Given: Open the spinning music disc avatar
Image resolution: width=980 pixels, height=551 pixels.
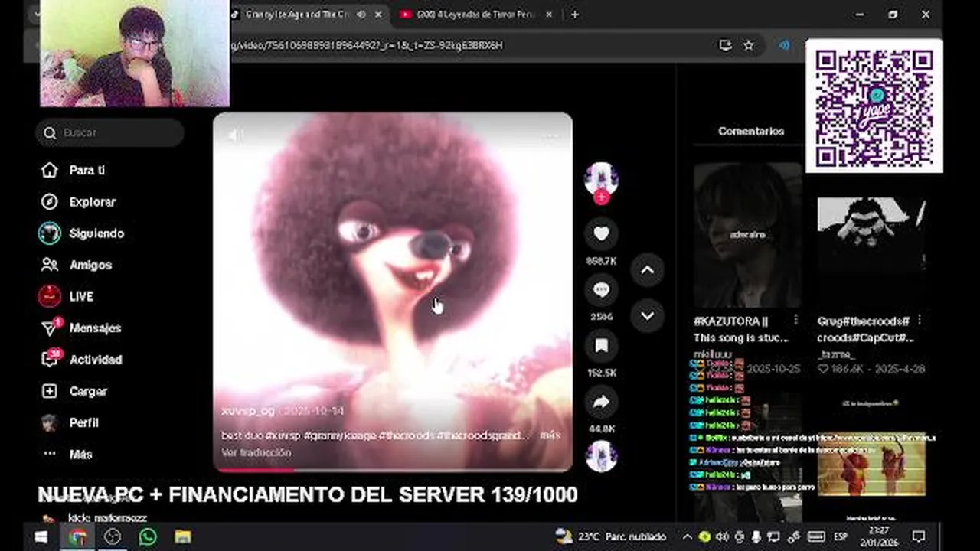Looking at the screenshot, I should (x=601, y=456).
